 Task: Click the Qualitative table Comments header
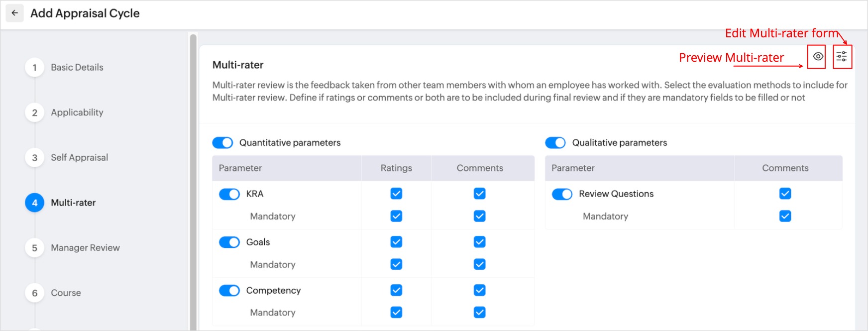[x=785, y=168]
